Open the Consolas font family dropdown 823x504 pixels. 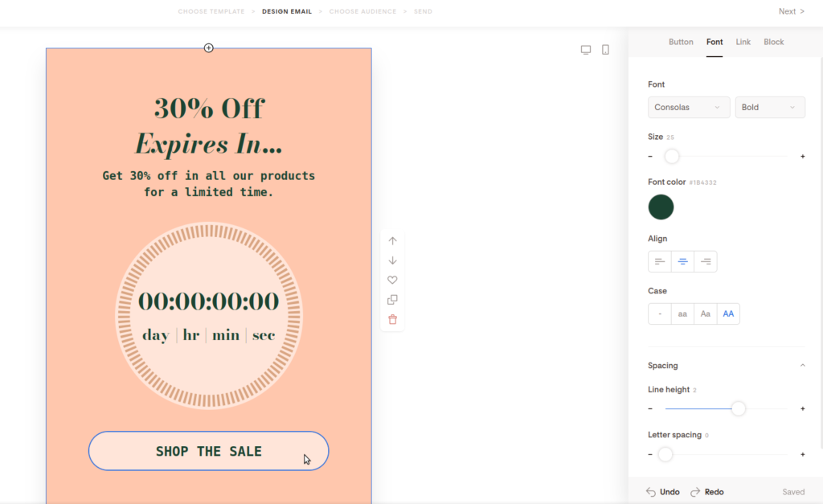pos(689,107)
